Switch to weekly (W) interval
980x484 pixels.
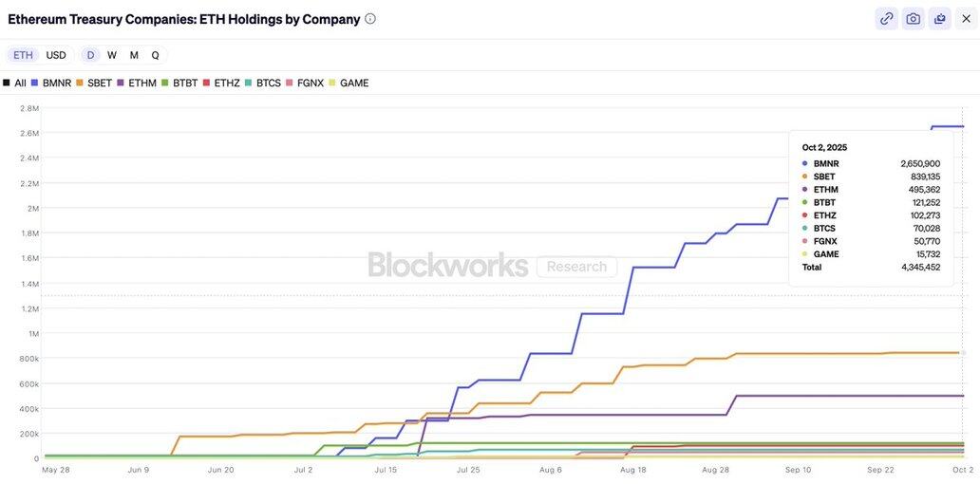[x=112, y=55]
